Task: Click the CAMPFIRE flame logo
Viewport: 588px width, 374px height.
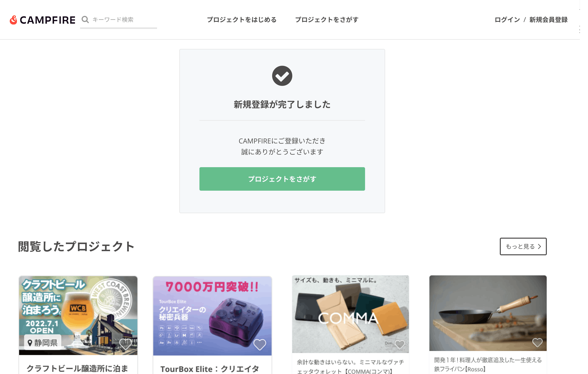Action: point(13,20)
